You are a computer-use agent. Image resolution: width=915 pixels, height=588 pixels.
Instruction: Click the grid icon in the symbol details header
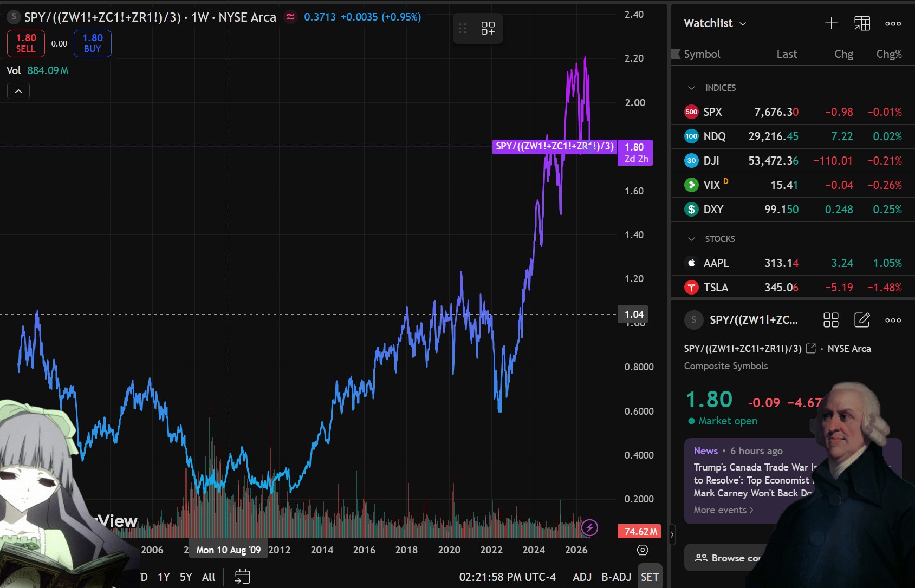[831, 320]
